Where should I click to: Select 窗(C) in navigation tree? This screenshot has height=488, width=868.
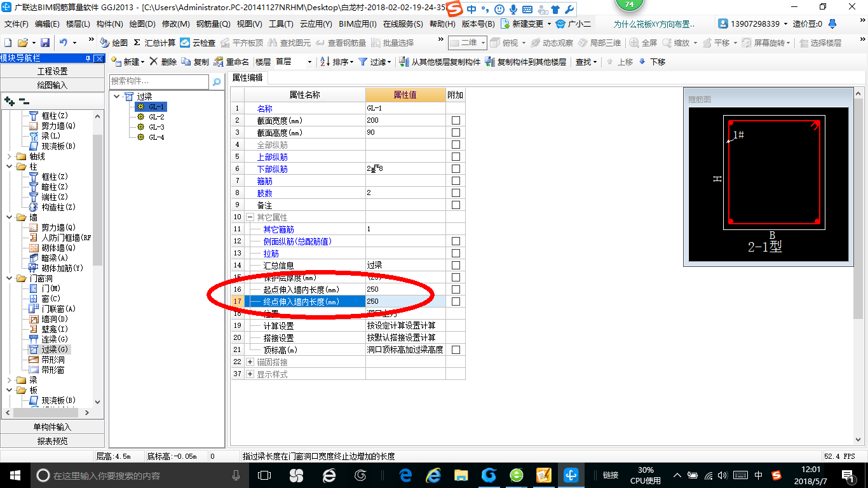44,299
